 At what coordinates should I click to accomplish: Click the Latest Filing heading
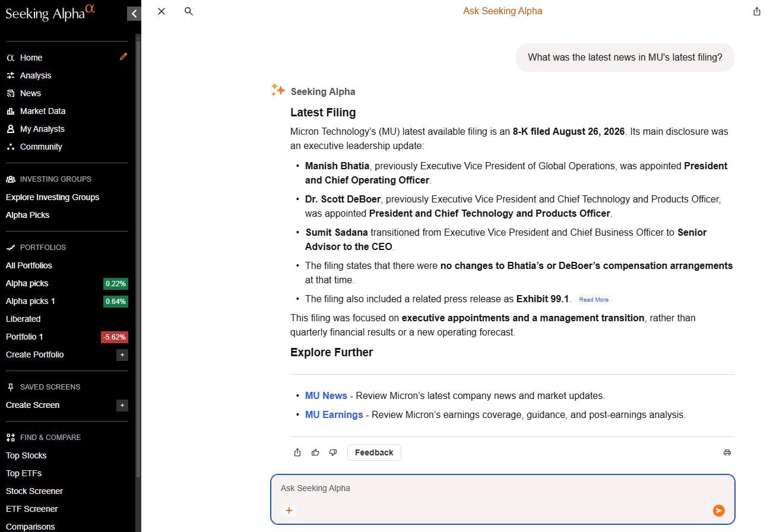pyautogui.click(x=323, y=112)
